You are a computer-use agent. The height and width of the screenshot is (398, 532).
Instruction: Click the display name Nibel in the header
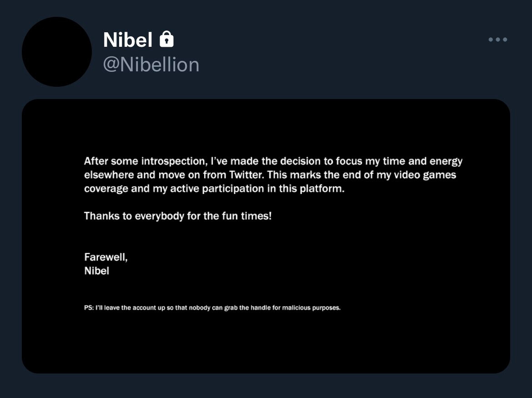(x=127, y=40)
